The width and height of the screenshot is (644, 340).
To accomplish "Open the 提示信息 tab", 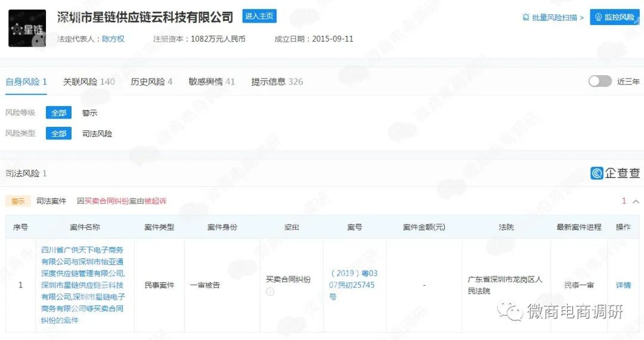I will (x=277, y=82).
